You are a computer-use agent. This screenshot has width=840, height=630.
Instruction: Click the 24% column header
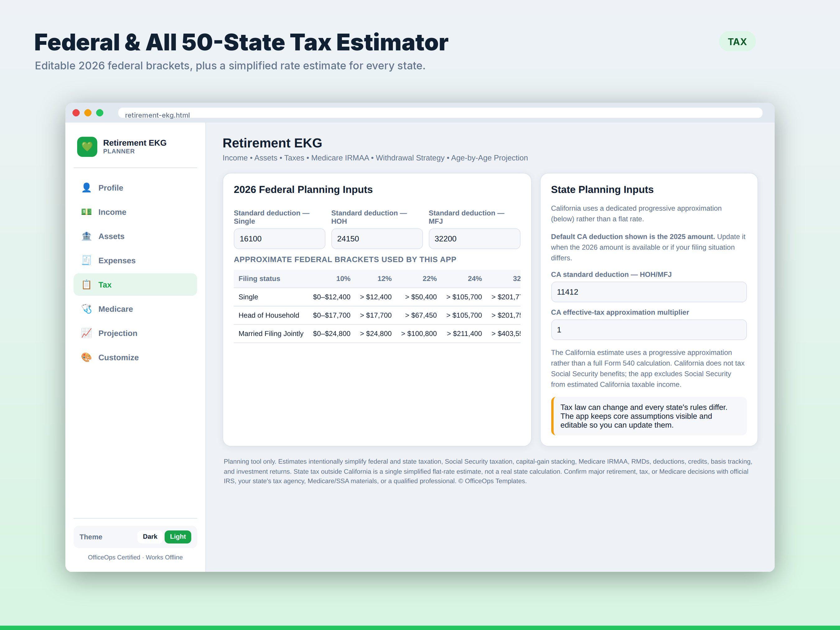[x=475, y=279]
